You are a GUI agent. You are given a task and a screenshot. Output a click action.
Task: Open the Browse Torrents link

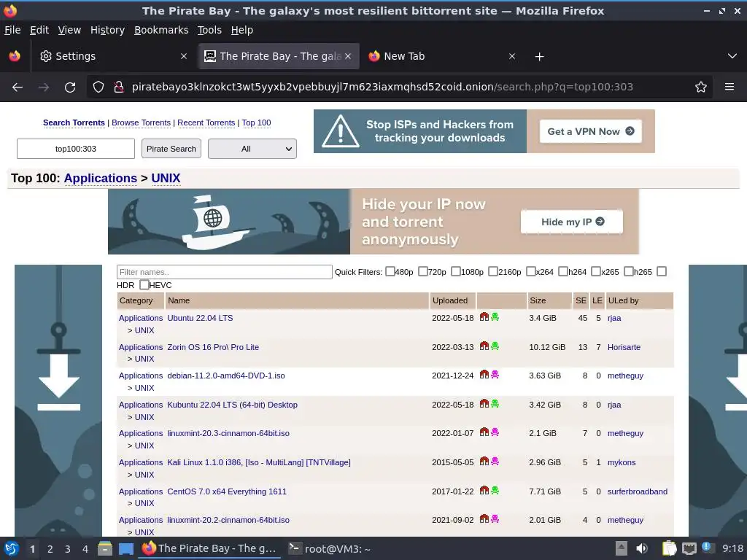[x=141, y=122]
